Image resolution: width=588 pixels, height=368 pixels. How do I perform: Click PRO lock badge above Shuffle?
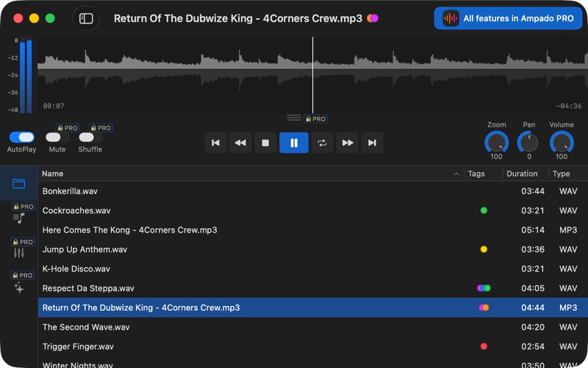[101, 128]
